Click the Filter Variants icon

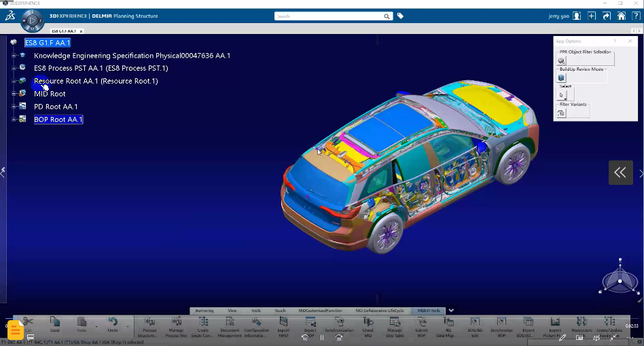[x=561, y=113]
